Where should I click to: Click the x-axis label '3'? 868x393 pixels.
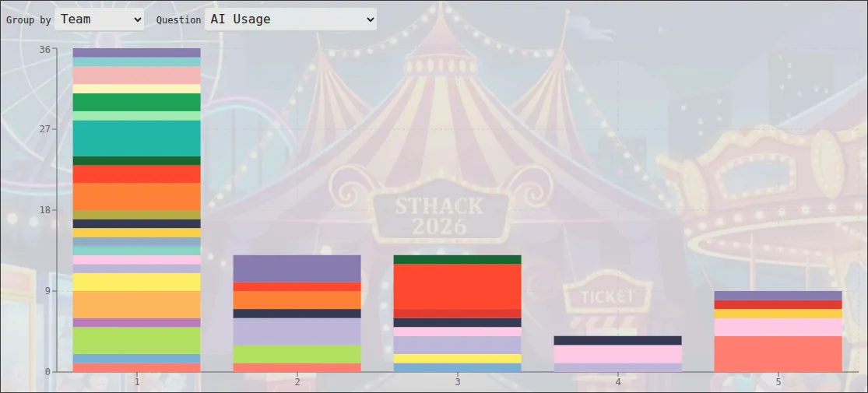[457, 382]
